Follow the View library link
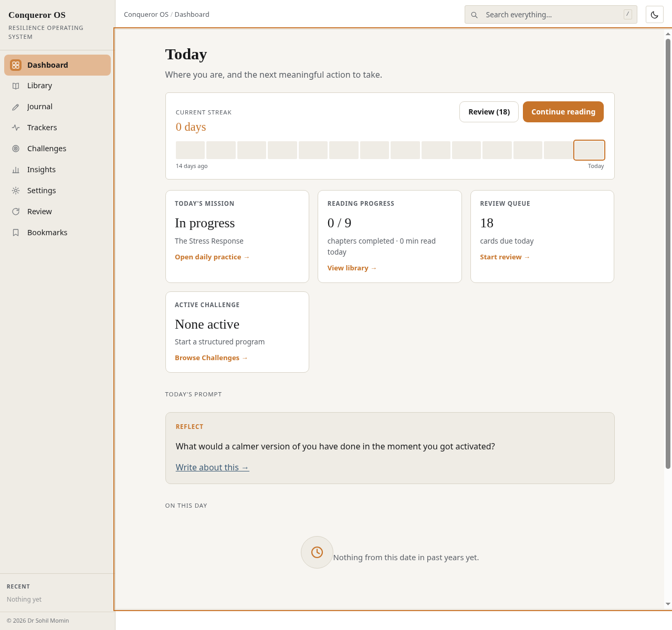Screen dimensions: 672x630 [x=352, y=268]
